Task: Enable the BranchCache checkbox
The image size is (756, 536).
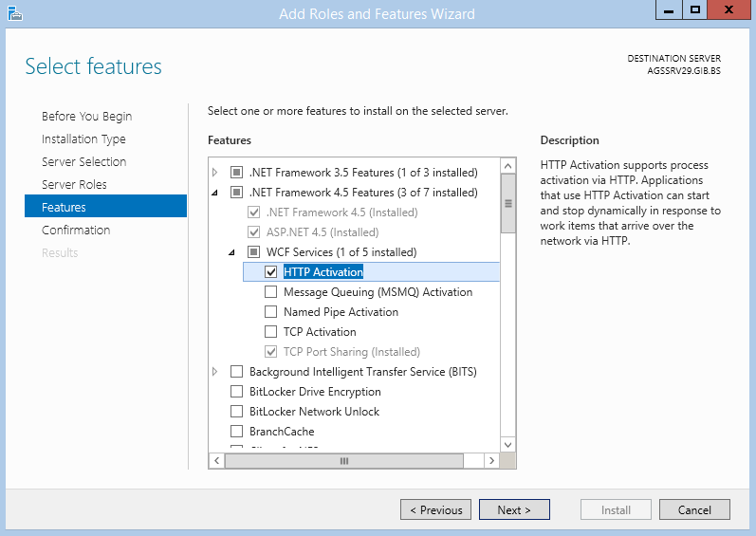Action: click(x=236, y=431)
